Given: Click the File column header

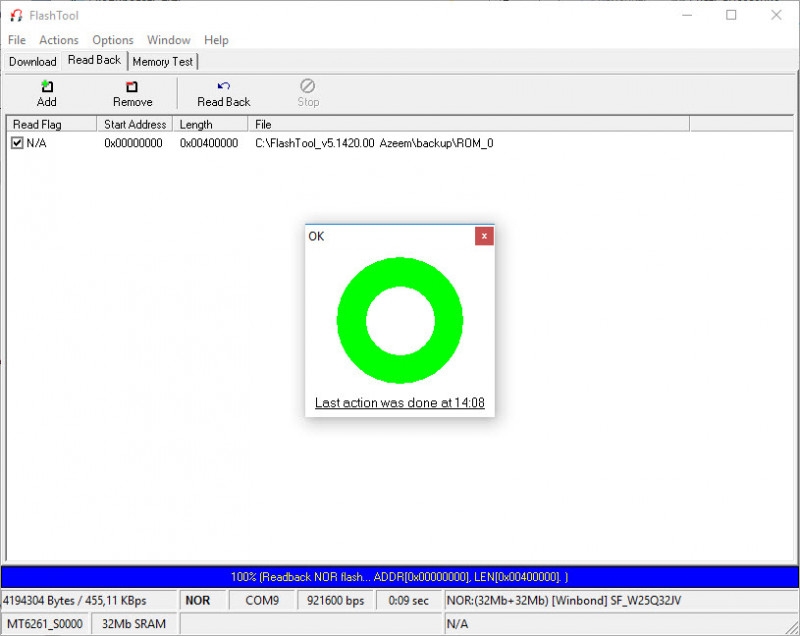Looking at the screenshot, I should tap(468, 124).
